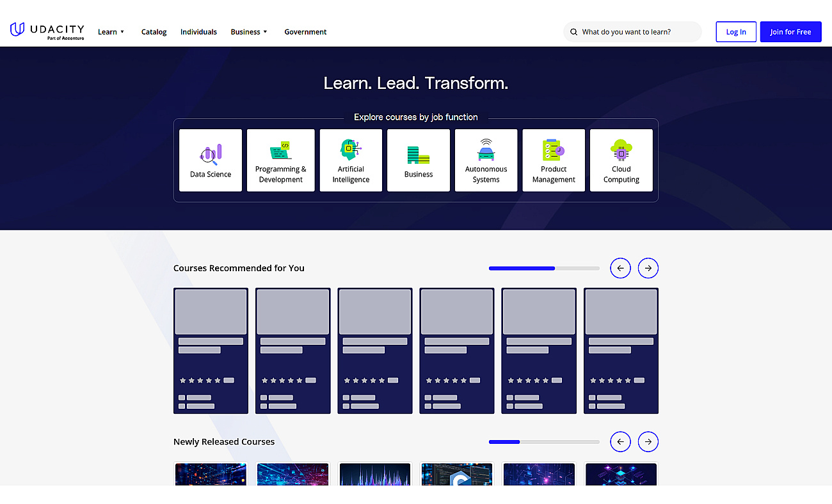
Task: Click 'Explore courses by job function' text
Action: point(416,117)
